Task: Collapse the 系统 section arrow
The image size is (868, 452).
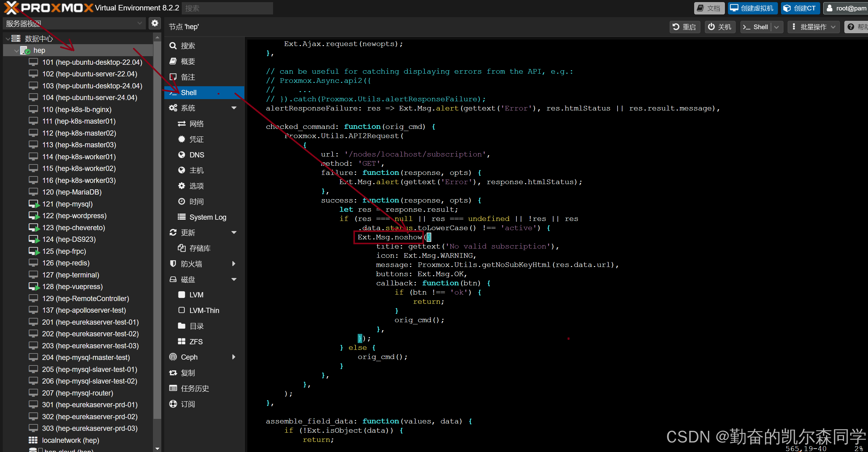Action: click(234, 108)
